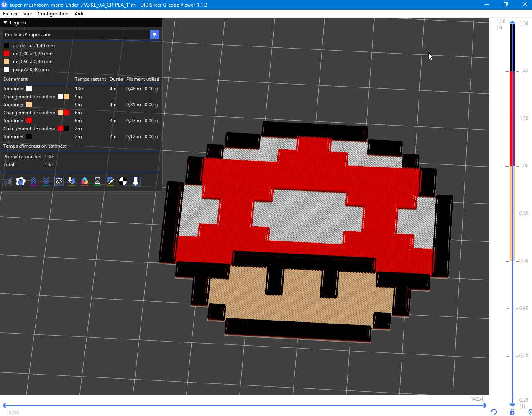Click the deretractions double-down-arrow icon
This screenshot has height=416, width=532.
(46, 181)
